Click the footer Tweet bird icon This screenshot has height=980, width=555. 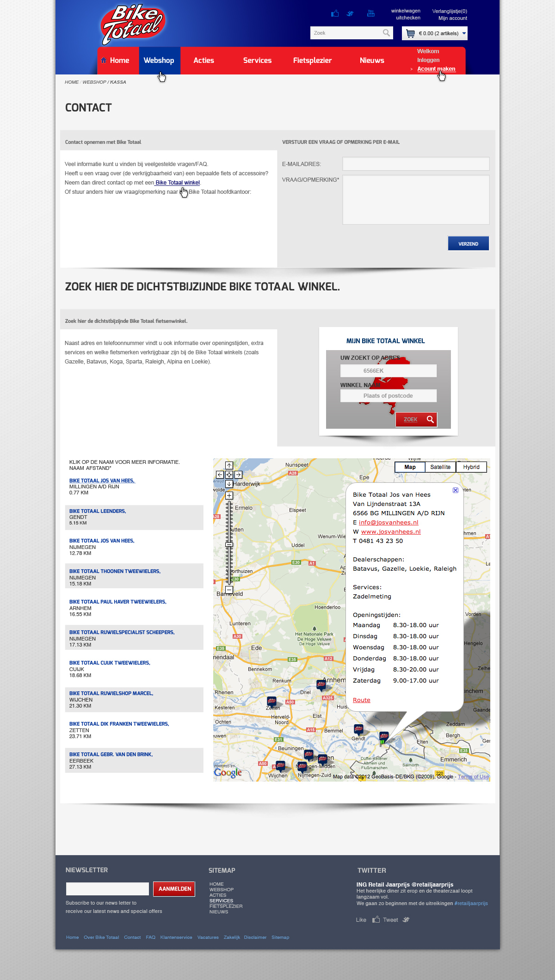point(406,919)
